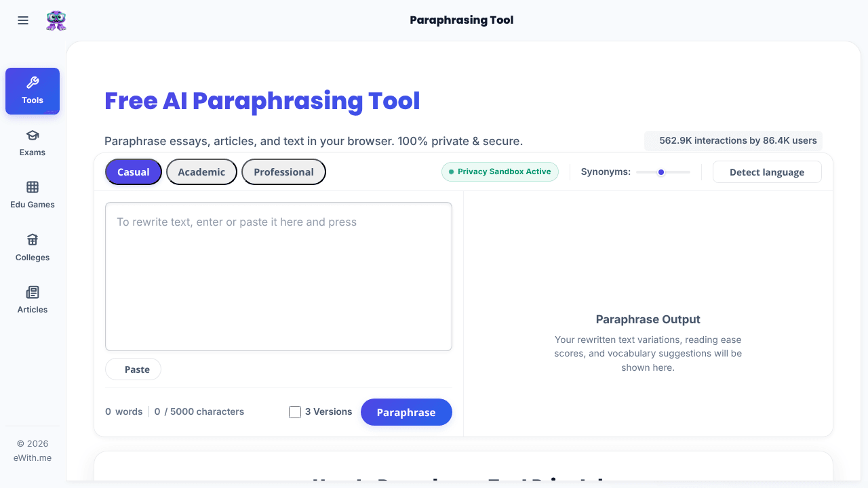Click the Free AI Paraphrasing Tool heading
The width and height of the screenshot is (868, 488).
pyautogui.click(x=262, y=101)
